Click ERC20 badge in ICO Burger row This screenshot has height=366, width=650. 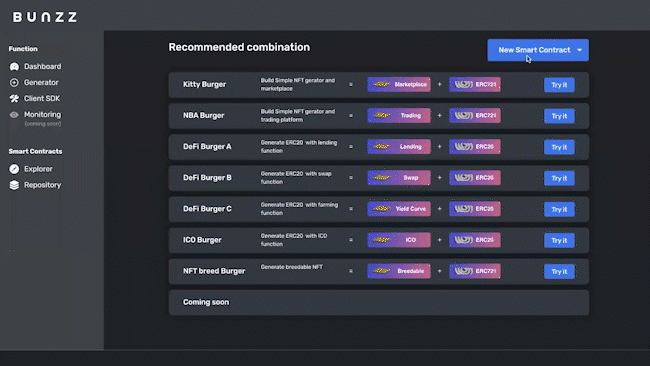point(475,240)
